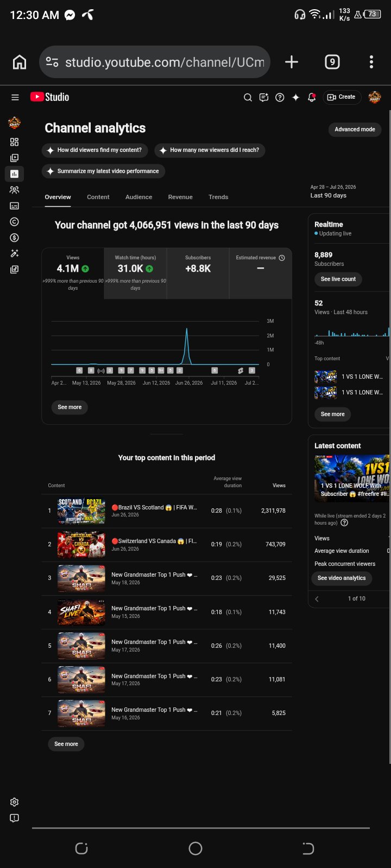This screenshot has height=868, width=391.
Task: Select the Estimated revenue card
Action: coord(261,273)
